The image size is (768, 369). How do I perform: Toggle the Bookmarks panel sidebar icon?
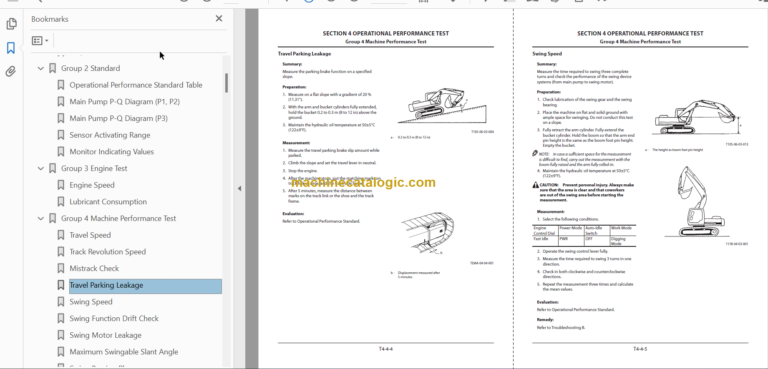pyautogui.click(x=11, y=48)
